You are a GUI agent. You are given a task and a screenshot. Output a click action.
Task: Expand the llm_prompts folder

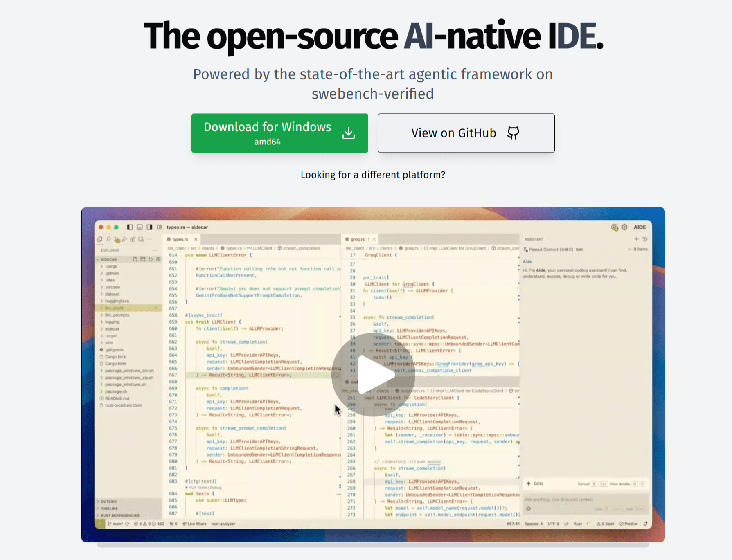click(117, 315)
